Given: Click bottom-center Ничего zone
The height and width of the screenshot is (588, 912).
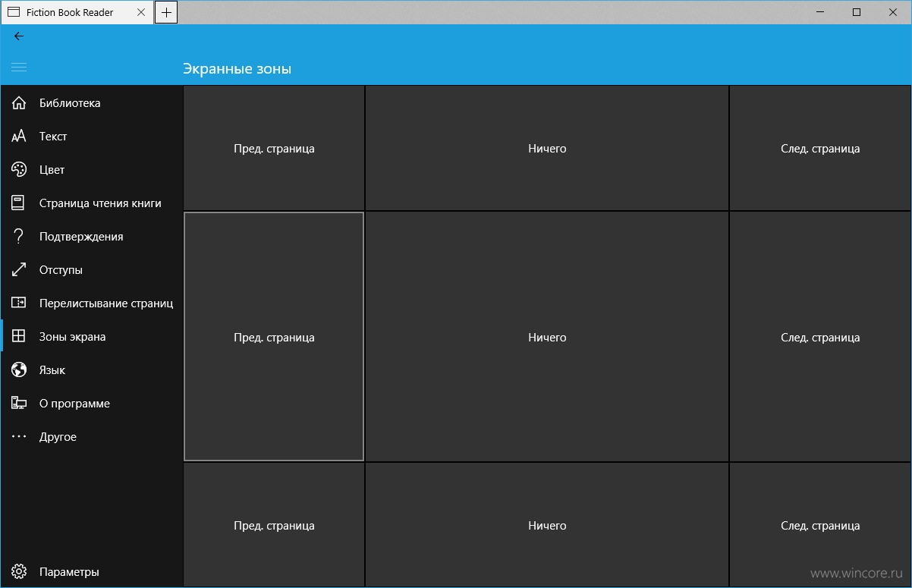Looking at the screenshot, I should coord(547,525).
